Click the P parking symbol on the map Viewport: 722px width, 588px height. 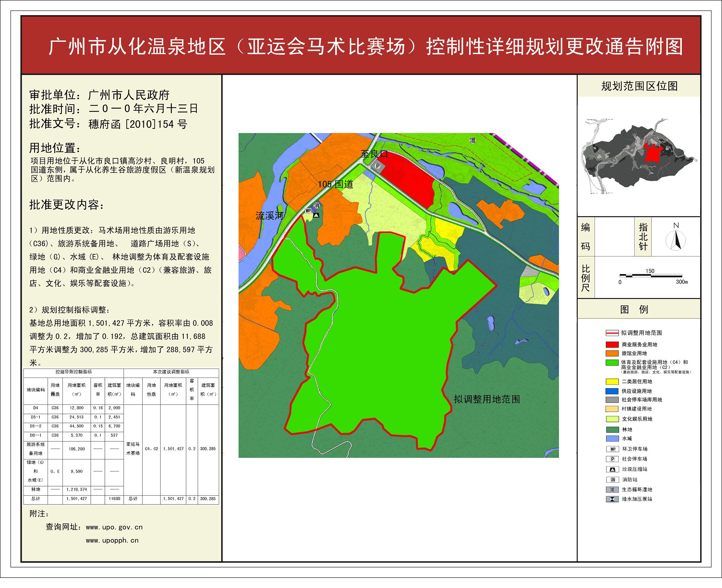[378, 166]
